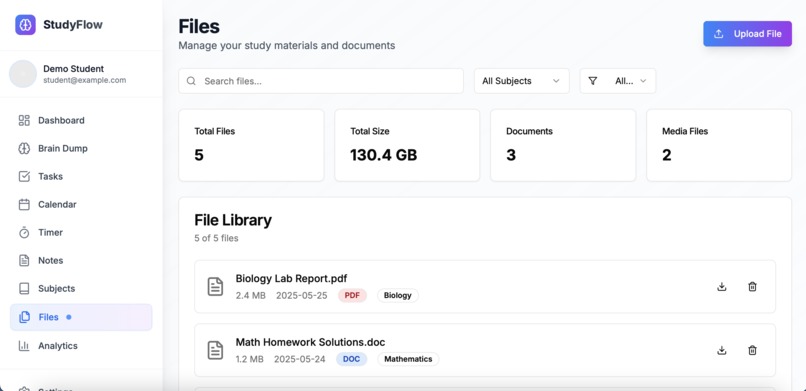Click the Brain Dump brain icon

tap(24, 148)
